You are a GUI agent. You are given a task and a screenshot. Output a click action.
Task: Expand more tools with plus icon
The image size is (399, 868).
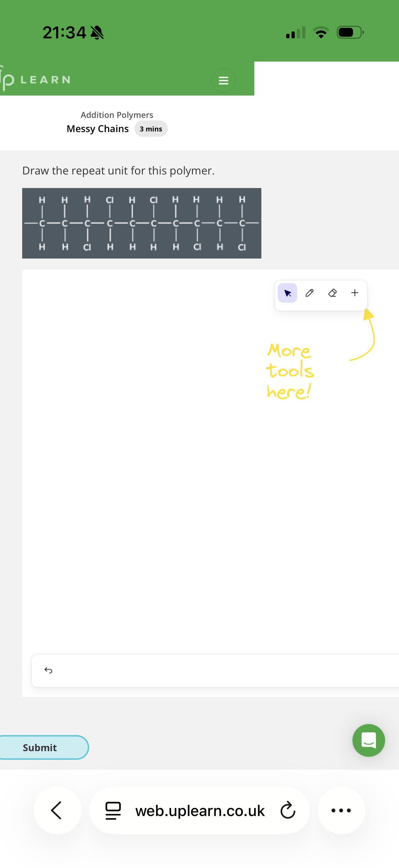tap(355, 293)
